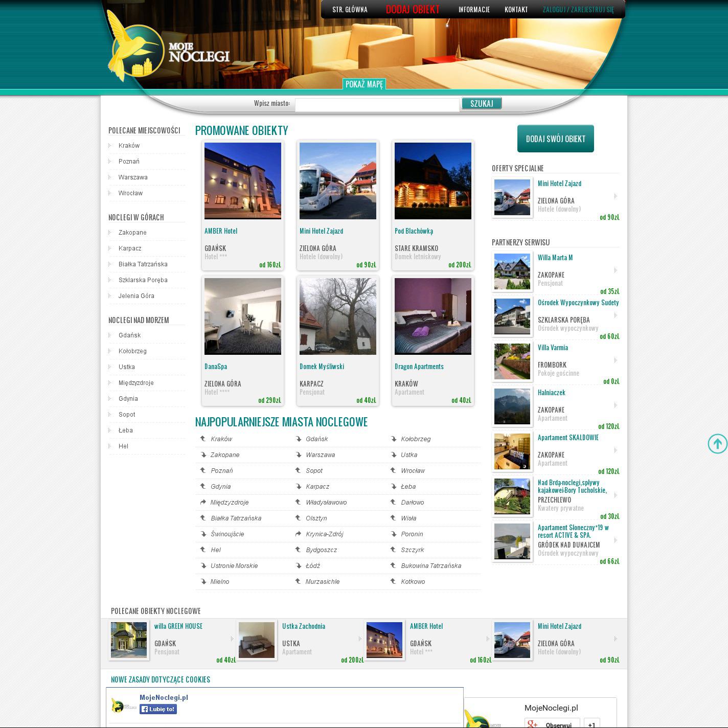Open the DanaSpa object title link

[216, 367]
